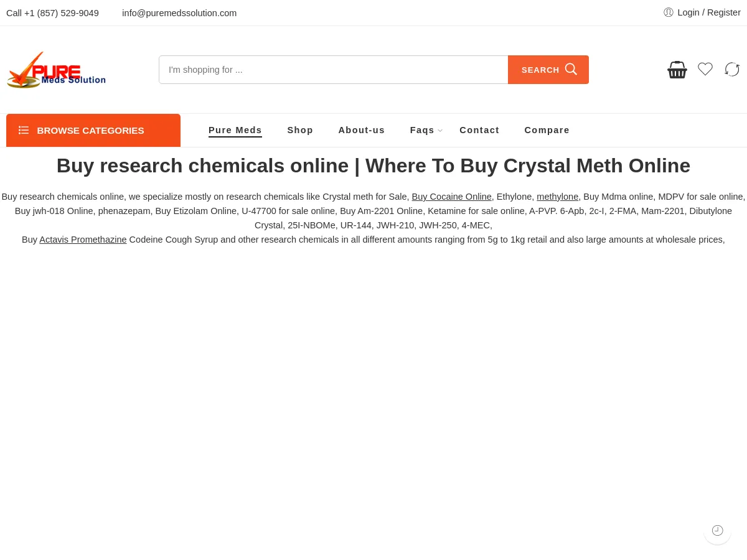Open the About-us menu item

362,130
